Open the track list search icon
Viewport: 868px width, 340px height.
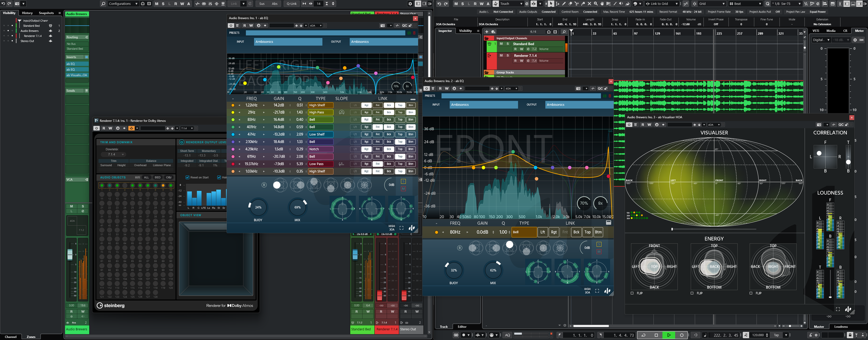coord(564,32)
